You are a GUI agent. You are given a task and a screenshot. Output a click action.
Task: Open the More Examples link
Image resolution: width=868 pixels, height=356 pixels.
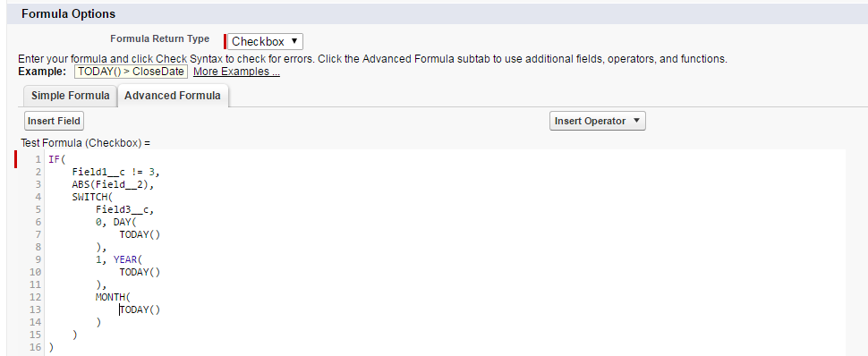point(236,72)
